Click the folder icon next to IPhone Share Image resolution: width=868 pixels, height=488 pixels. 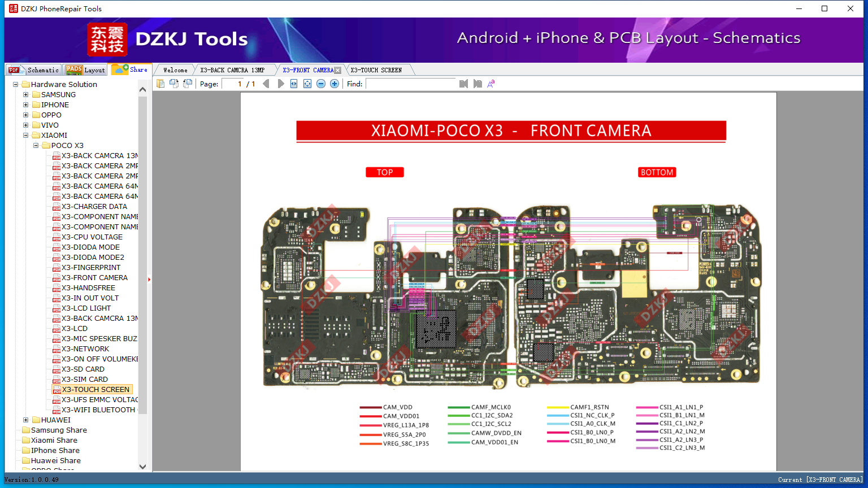26,451
